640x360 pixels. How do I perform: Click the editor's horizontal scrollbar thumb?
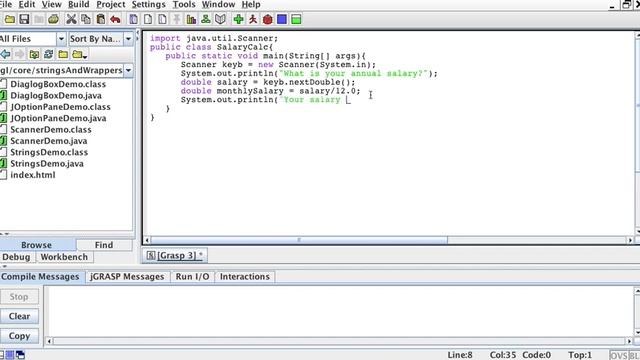point(299,240)
